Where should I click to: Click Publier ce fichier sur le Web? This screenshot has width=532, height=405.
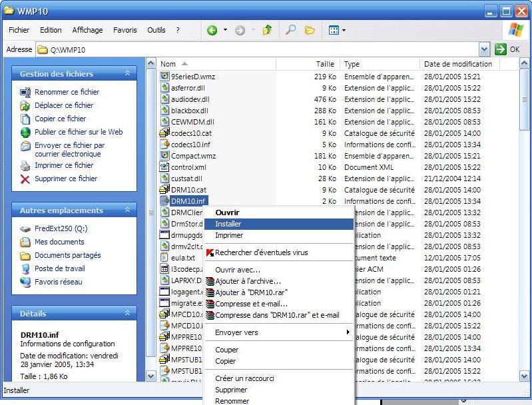point(79,132)
